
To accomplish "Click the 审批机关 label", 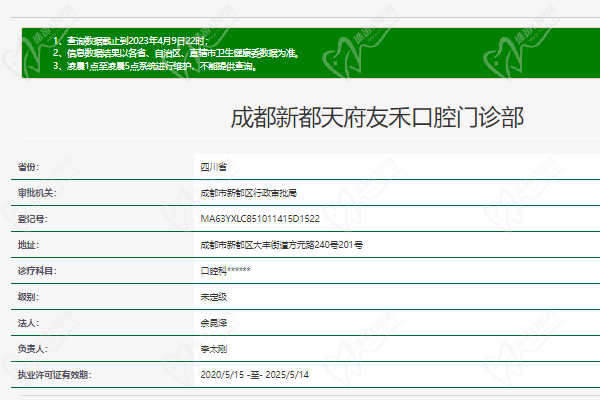I will [x=37, y=193].
